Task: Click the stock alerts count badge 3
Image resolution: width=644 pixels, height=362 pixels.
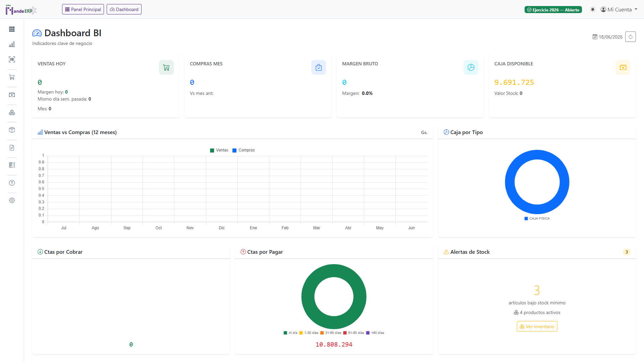Action: pyautogui.click(x=627, y=252)
